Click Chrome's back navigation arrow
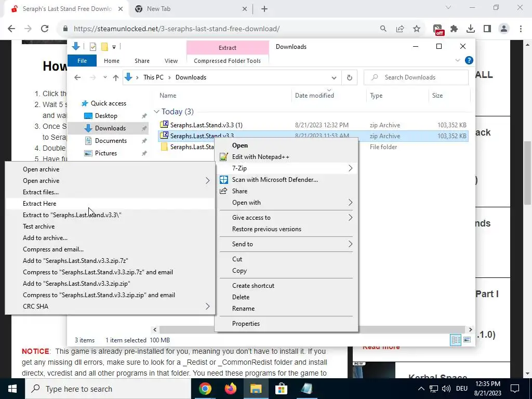532x399 pixels. (11, 29)
